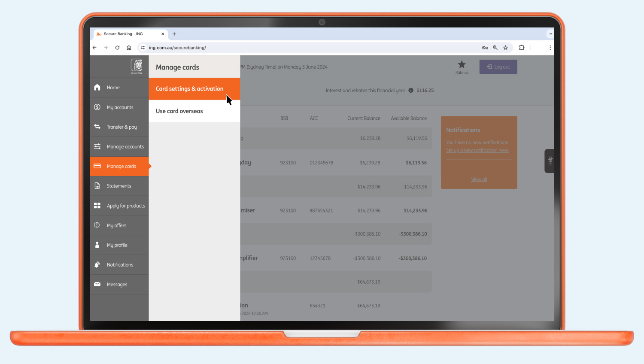Click Set up a new notification link
The width and height of the screenshot is (644, 364).
[x=477, y=151]
